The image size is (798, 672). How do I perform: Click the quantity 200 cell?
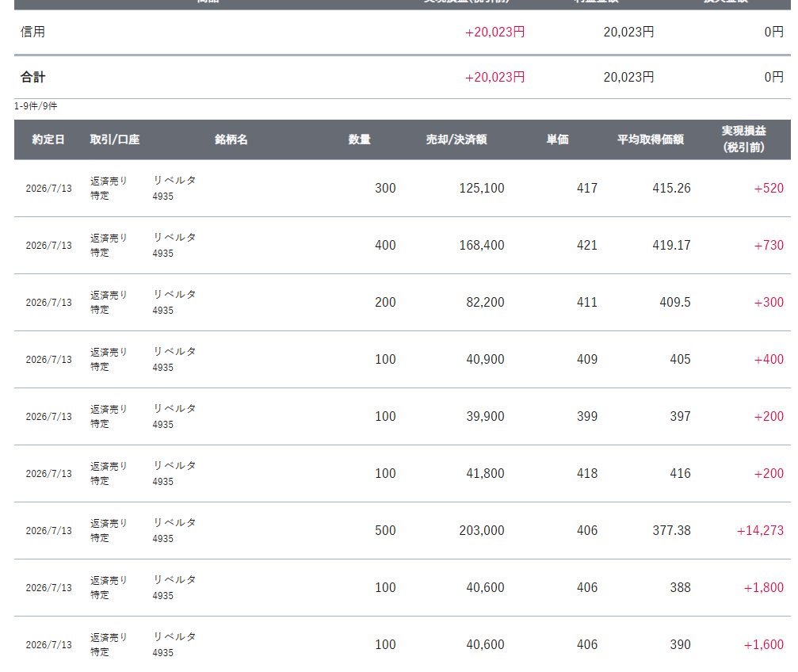[x=385, y=303]
